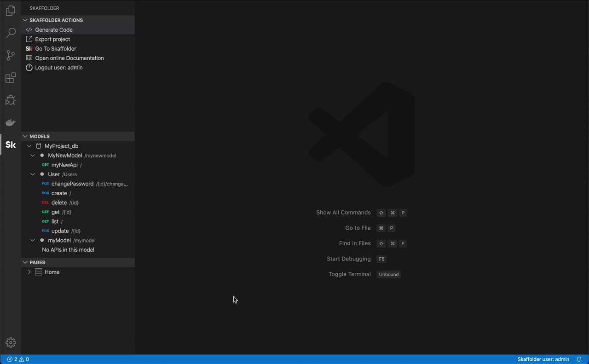Collapse the Pages section
Viewport: 589px width, 364px height.
click(x=25, y=262)
